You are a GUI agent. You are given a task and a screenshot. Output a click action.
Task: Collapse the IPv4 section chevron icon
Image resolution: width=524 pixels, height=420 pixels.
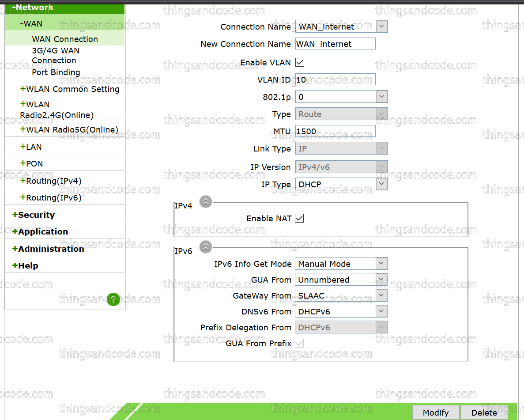coord(206,202)
